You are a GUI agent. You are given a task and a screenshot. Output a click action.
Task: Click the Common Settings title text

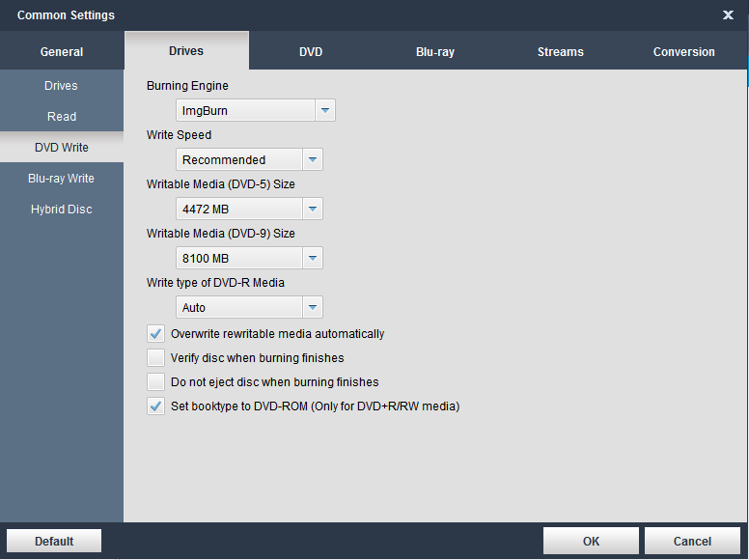pyautogui.click(x=66, y=15)
